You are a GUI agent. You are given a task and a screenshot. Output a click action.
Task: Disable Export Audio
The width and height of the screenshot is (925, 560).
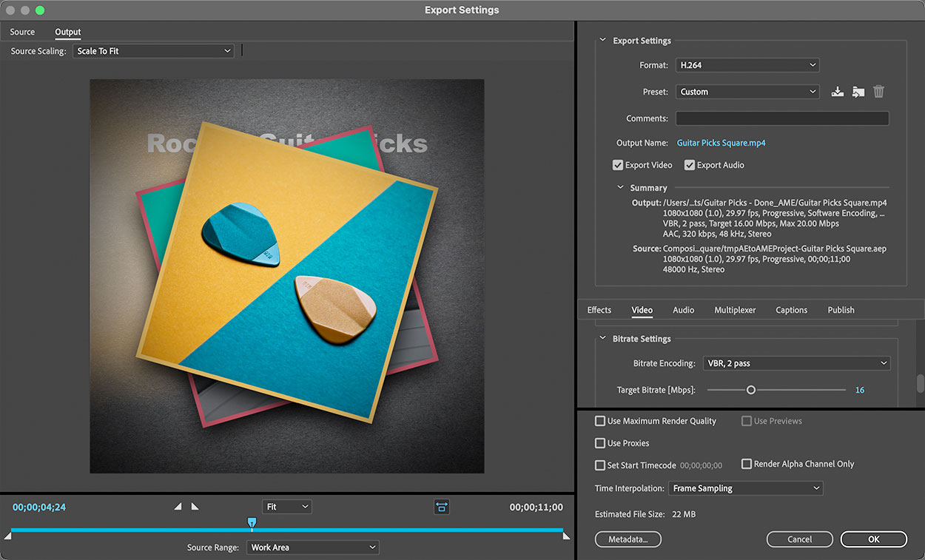click(689, 165)
